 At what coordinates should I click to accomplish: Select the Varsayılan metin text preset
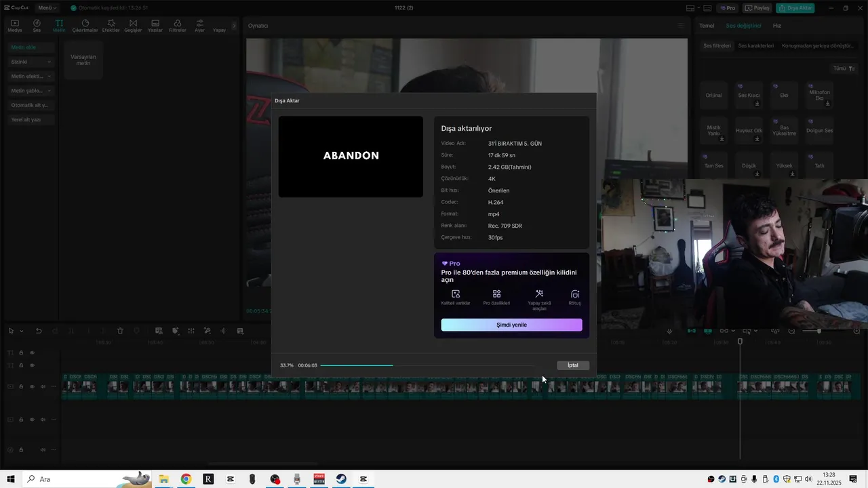tap(83, 60)
